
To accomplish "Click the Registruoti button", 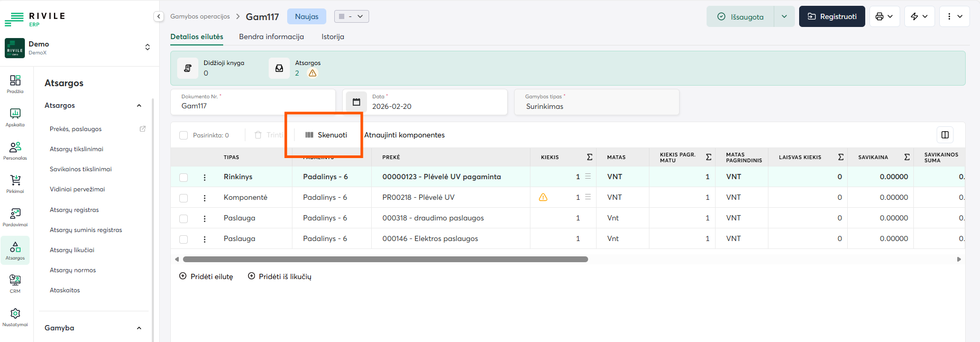I will [832, 16].
